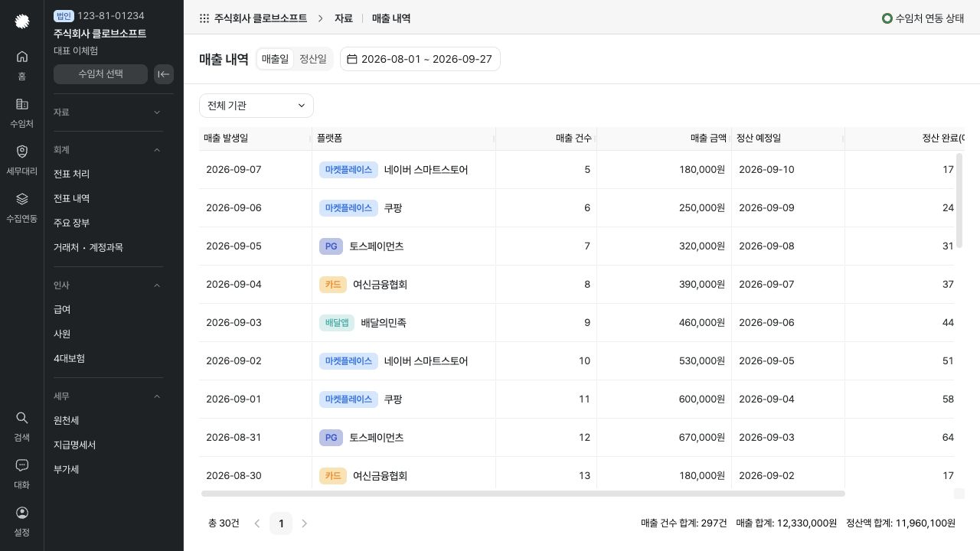Collapse the 세무 sidebar section
Image resolution: width=980 pixels, height=551 pixels.
pos(108,396)
